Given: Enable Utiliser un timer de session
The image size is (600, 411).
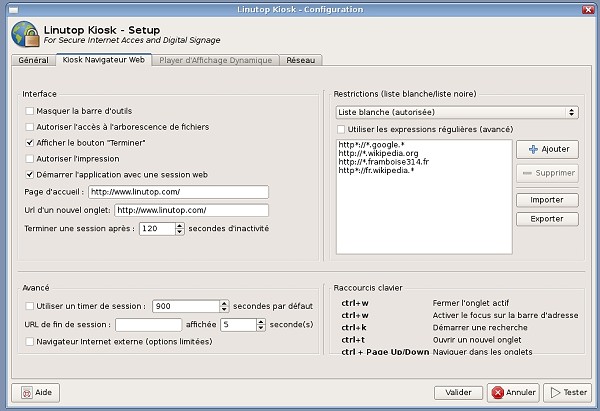Looking at the screenshot, I should point(29,306).
